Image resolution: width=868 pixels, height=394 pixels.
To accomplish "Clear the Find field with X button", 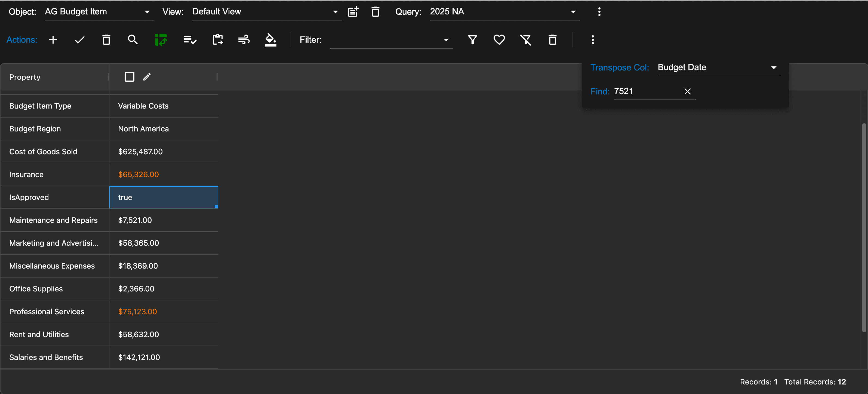I will click(687, 91).
